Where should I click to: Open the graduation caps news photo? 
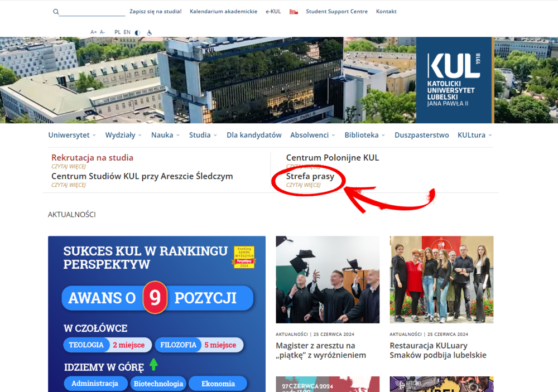[x=328, y=279]
